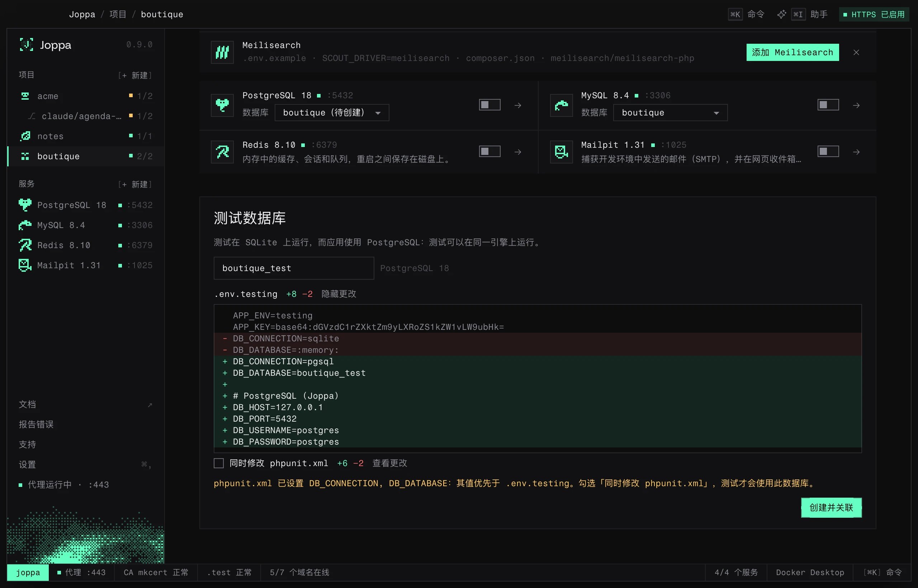Screen dimensions: 918x588
Task: Click the PostgreSQL 18 icon in sidebar services
Action: pos(25,205)
